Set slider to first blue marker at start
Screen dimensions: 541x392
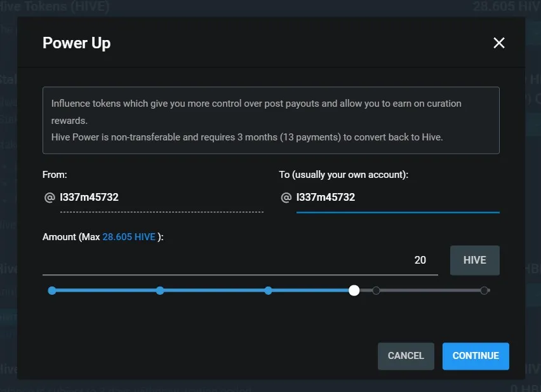(52, 290)
